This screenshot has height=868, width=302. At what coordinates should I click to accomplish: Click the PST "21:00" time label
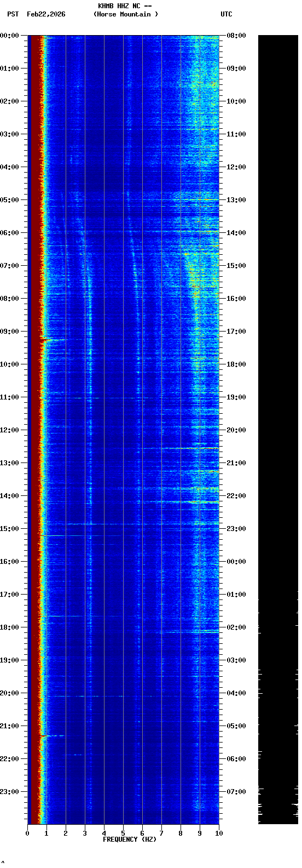9,726
